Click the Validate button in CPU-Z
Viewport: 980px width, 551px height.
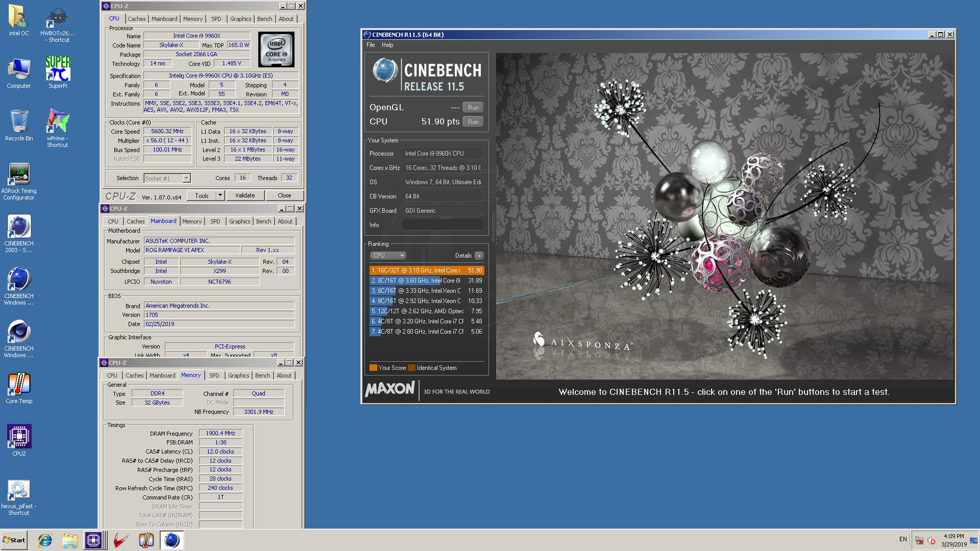[245, 195]
